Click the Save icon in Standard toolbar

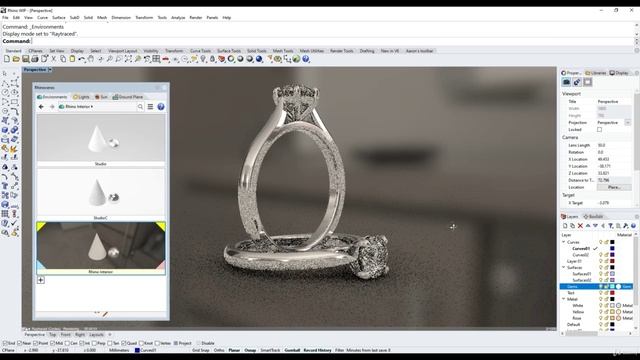pyautogui.click(x=25, y=59)
